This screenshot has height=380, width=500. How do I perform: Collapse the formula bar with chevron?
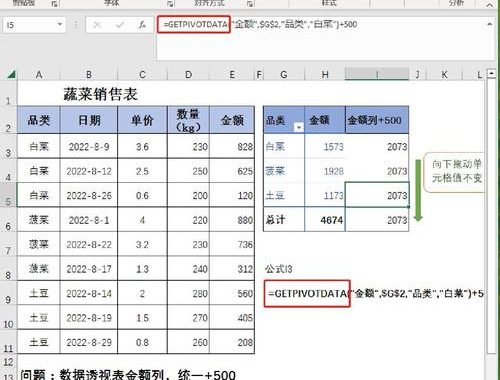pyautogui.click(x=489, y=24)
